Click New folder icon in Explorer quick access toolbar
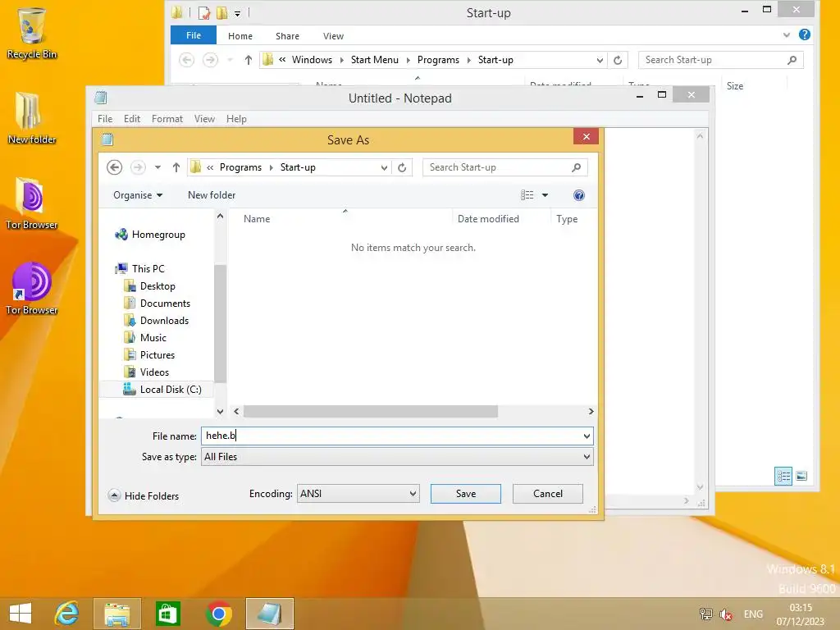Viewport: 840px width, 630px height. pyautogui.click(x=221, y=12)
